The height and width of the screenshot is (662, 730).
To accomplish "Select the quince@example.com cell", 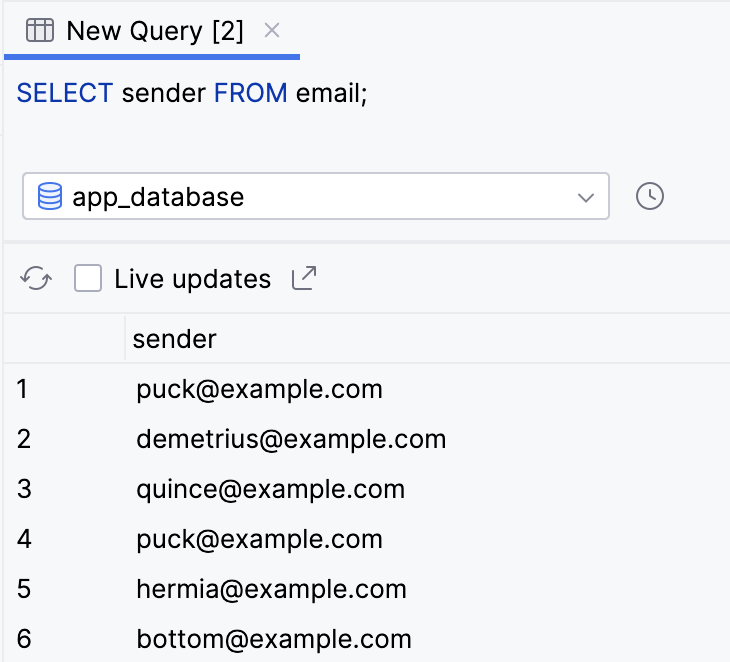I will [x=270, y=489].
